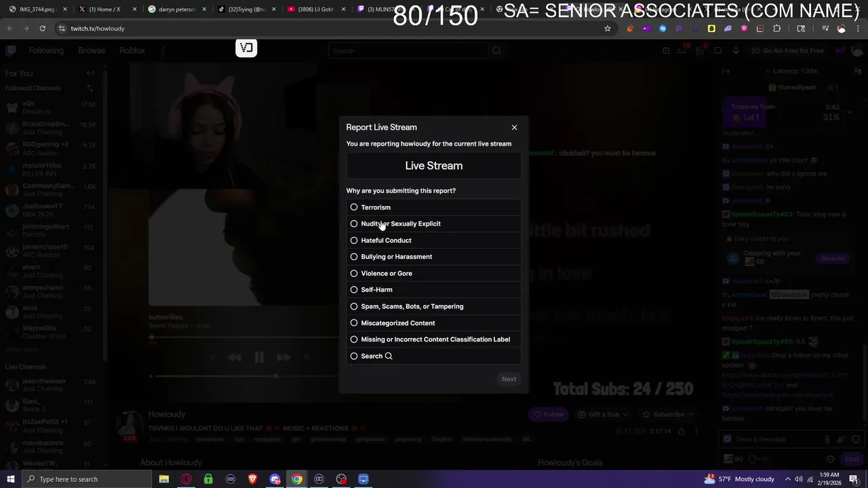This screenshot has width=868, height=488.
Task: Share the stream using share icon
Action: 682,431
